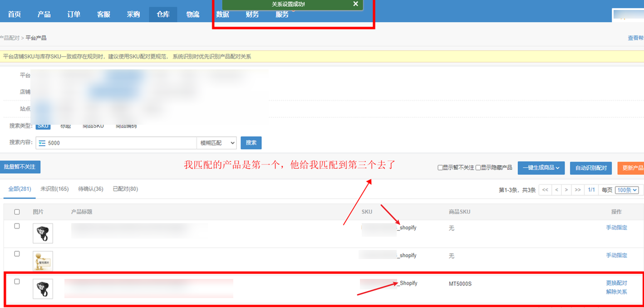Screen dimensions: 644x308
Task: Tick the select-all checkbox in table header
Action: coord(17,212)
